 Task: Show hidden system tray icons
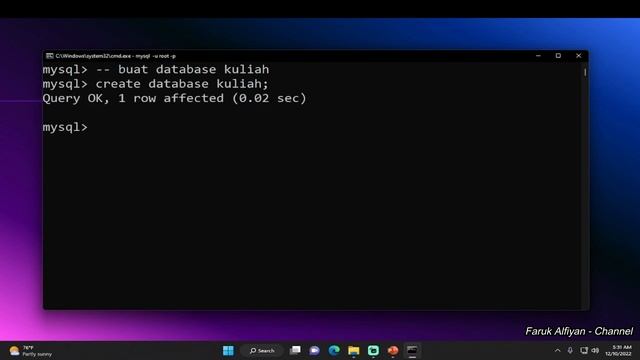558,351
